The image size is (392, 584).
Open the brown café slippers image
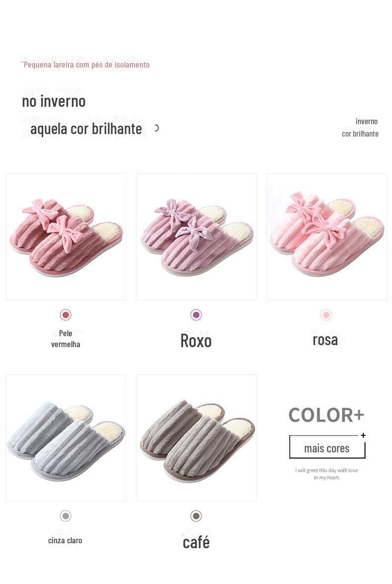pyautogui.click(x=196, y=438)
